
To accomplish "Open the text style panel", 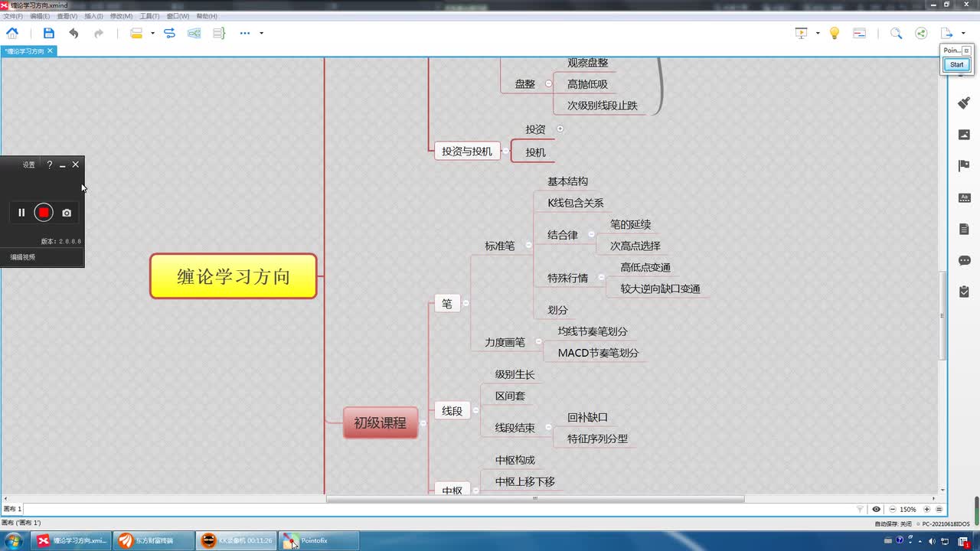I will [x=965, y=197].
